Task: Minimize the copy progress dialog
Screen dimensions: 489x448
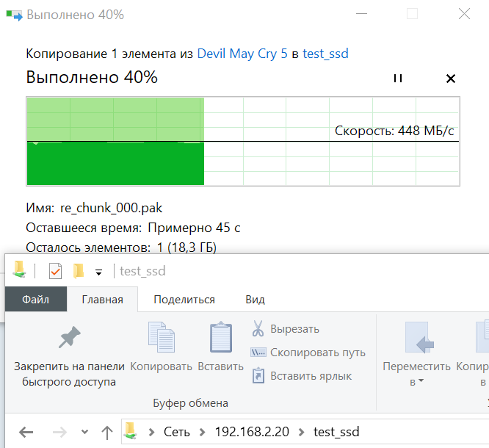Action: pos(361,14)
